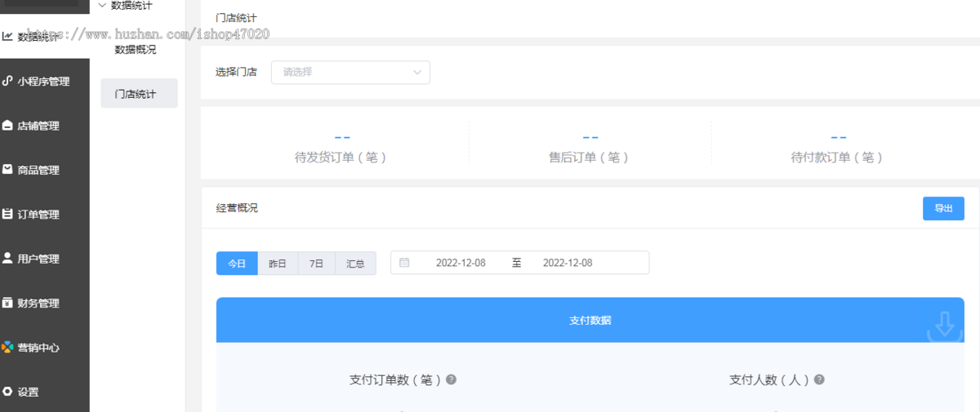Select 数据概况 submenu entry
The image size is (980, 412).
[136, 49]
